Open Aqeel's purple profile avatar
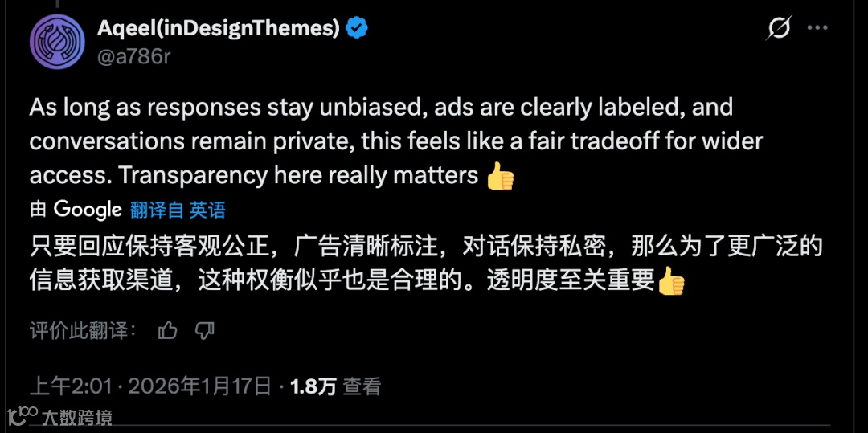 coord(57,42)
